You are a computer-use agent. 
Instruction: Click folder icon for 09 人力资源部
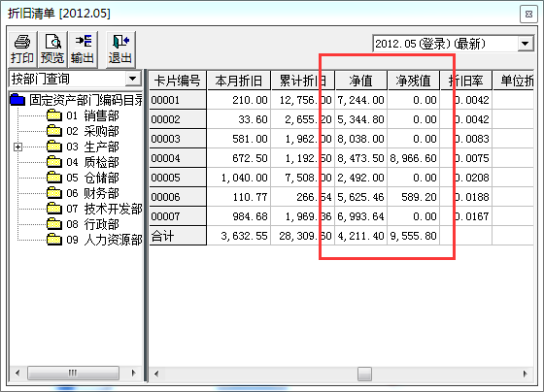[x=54, y=240]
